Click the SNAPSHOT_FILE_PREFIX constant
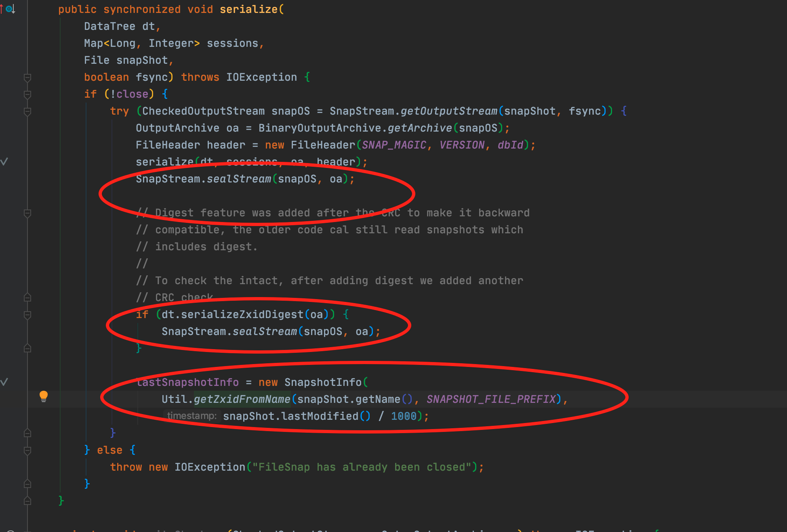Image resolution: width=787 pixels, height=532 pixels. pos(491,399)
